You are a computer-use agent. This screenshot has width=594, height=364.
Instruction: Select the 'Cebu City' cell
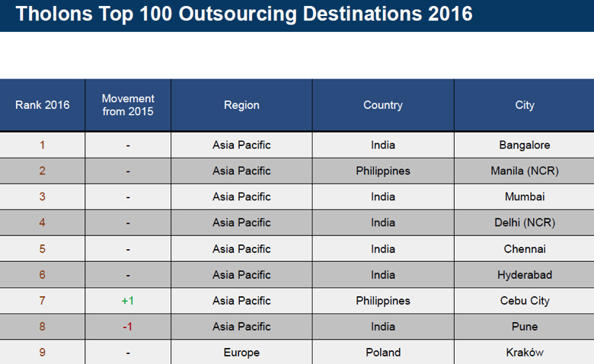[525, 301]
